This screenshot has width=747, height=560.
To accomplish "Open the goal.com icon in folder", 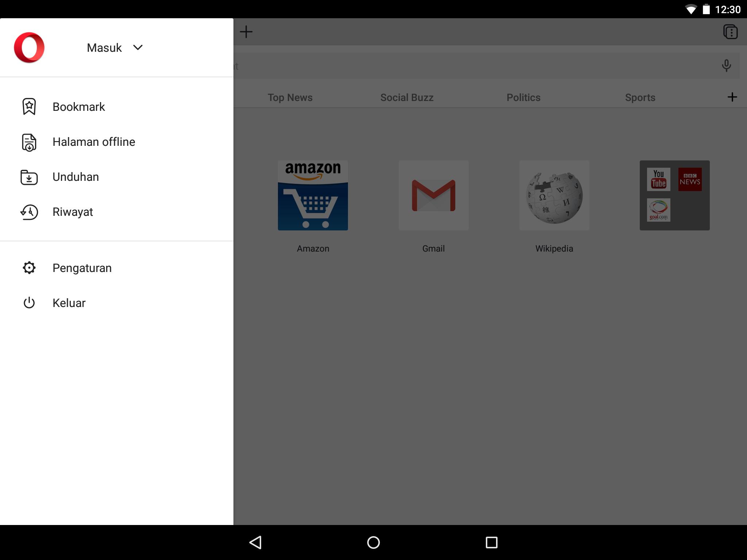I will click(659, 210).
